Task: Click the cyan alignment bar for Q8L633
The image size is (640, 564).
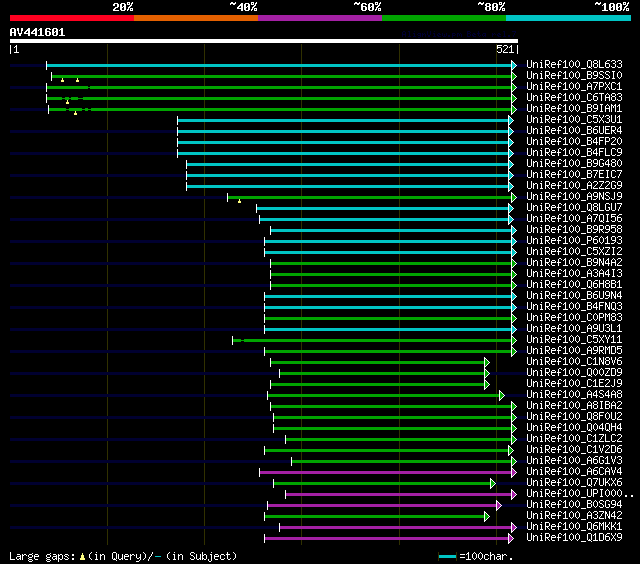Action: [279, 65]
